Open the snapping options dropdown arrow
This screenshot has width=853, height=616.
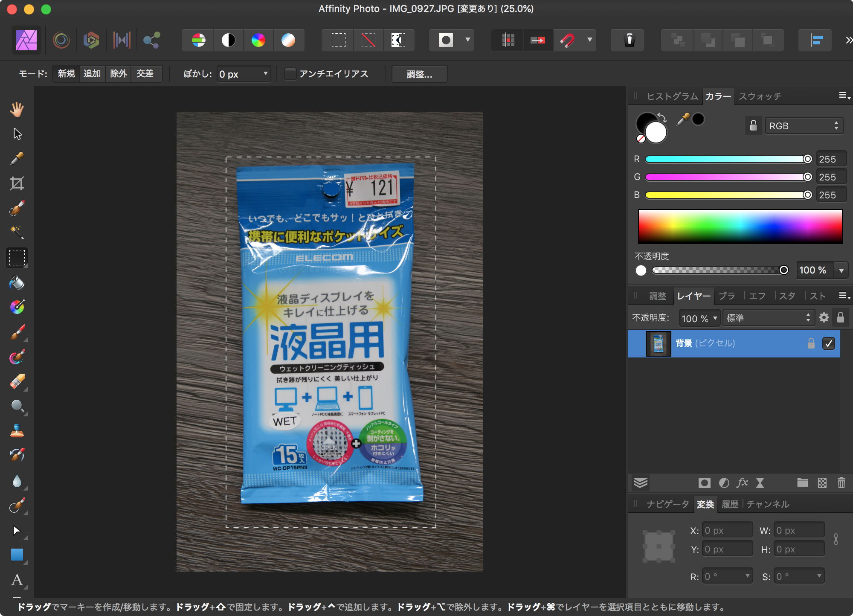pyautogui.click(x=590, y=40)
